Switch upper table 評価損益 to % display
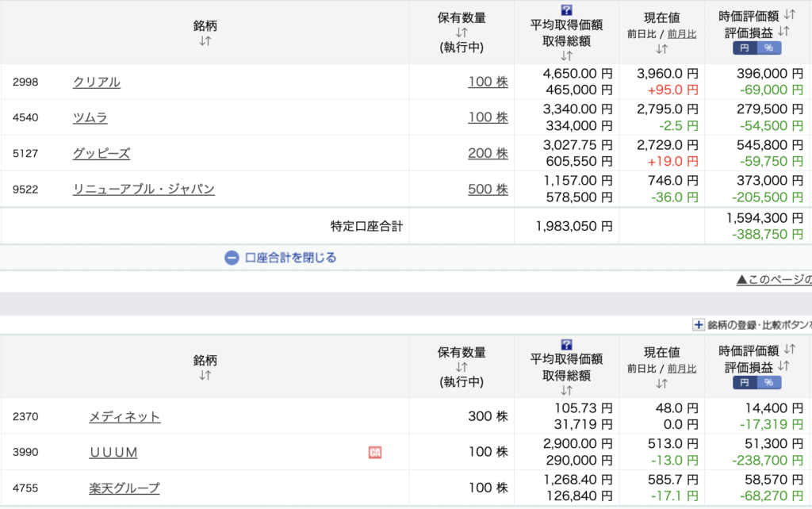The height and width of the screenshot is (509, 812). [768, 48]
